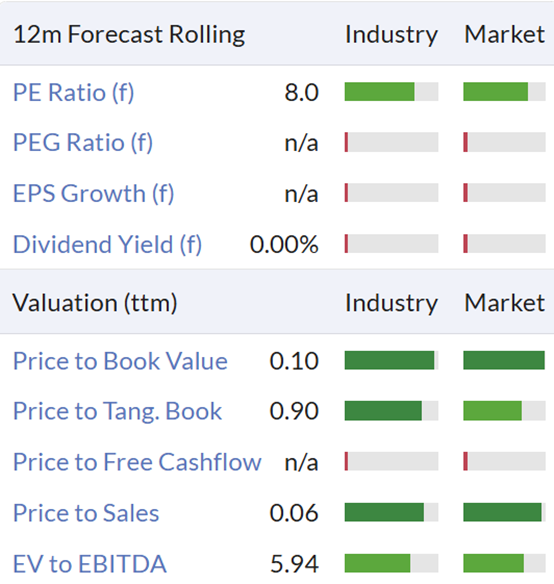Click the Dividend Yield industry bar
This screenshot has width=554, height=584.
(391, 244)
